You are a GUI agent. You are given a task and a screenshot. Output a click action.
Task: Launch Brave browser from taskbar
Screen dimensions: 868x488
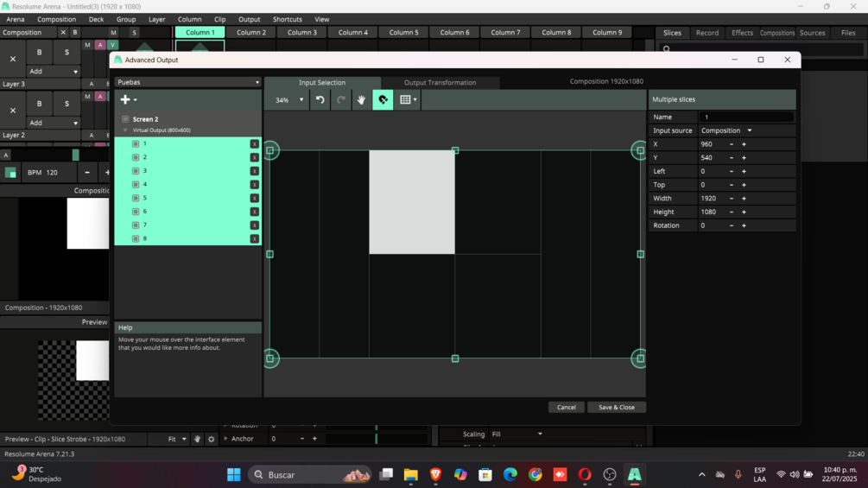(x=435, y=475)
